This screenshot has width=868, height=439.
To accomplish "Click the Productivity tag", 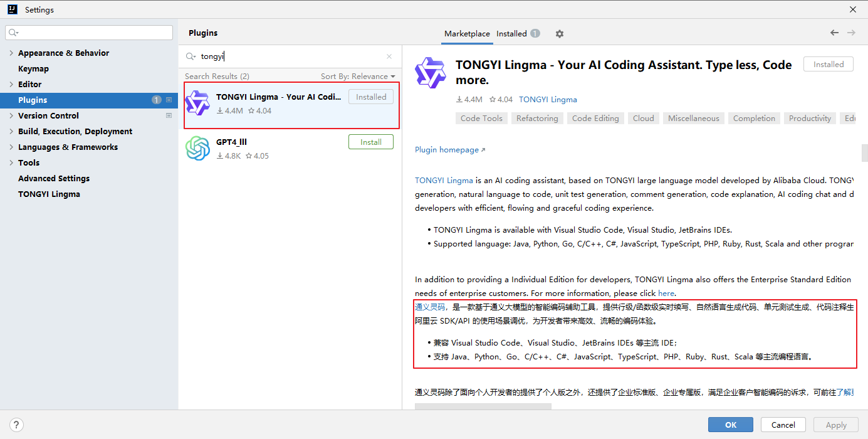I will [x=810, y=119].
